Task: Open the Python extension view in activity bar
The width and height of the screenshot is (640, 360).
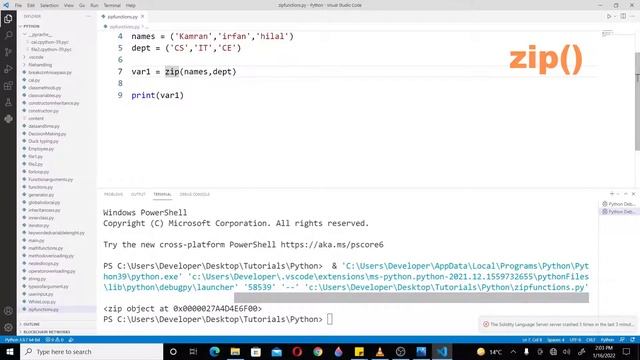Action: tap(8, 119)
